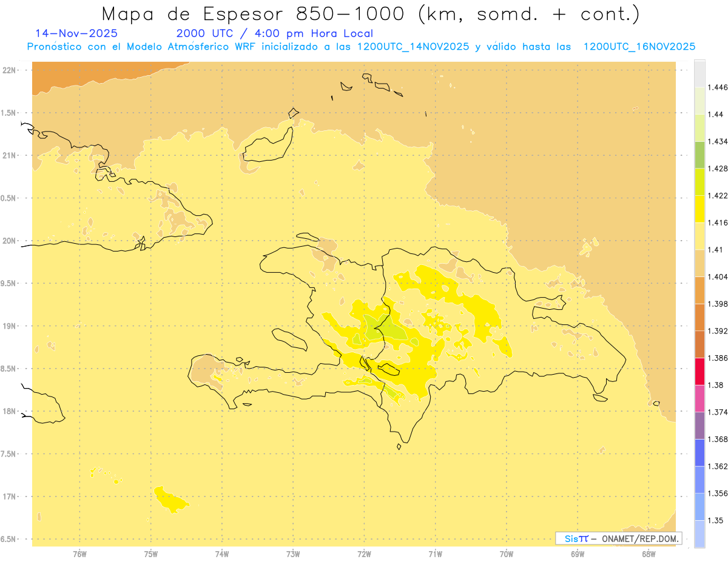This screenshot has width=728, height=562.
Task: Click the 76W longitude axis label
Action: point(79,554)
